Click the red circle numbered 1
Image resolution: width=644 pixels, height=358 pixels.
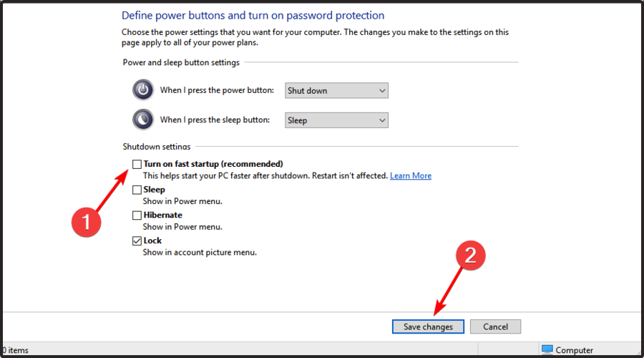click(x=87, y=222)
